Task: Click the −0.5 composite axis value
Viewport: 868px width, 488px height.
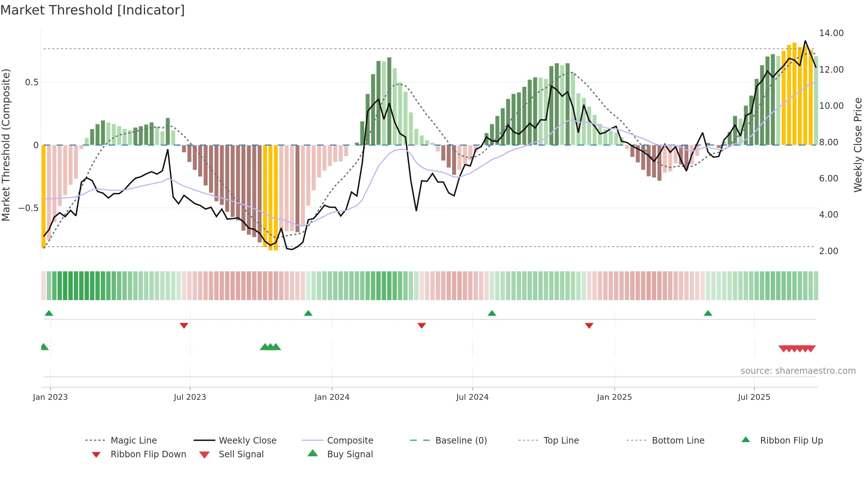Action: (x=28, y=208)
